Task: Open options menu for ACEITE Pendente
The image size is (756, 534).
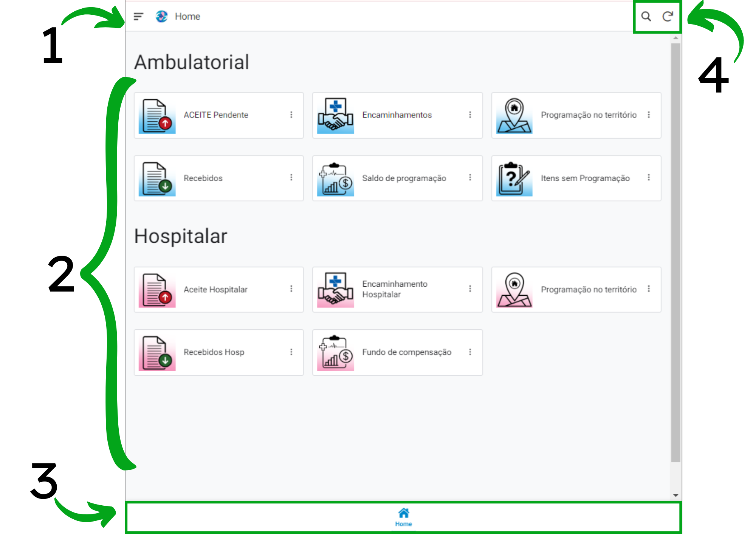Action: click(291, 115)
